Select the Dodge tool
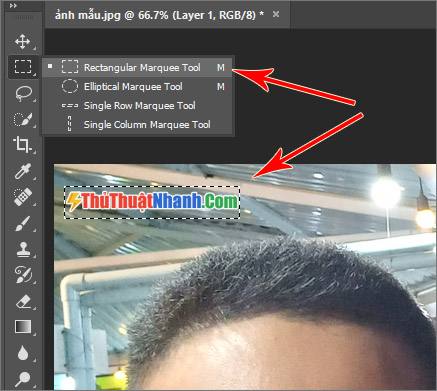The width and height of the screenshot is (437, 391). (23, 379)
